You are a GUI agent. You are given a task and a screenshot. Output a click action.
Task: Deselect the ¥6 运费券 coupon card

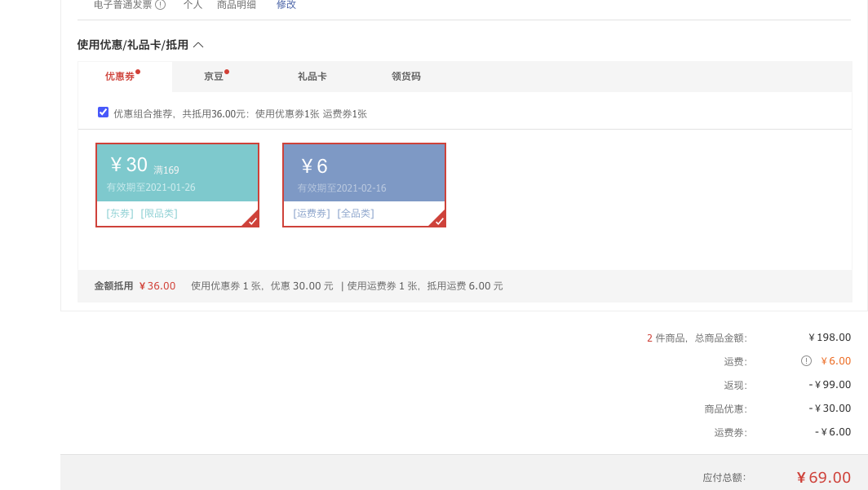click(x=364, y=185)
